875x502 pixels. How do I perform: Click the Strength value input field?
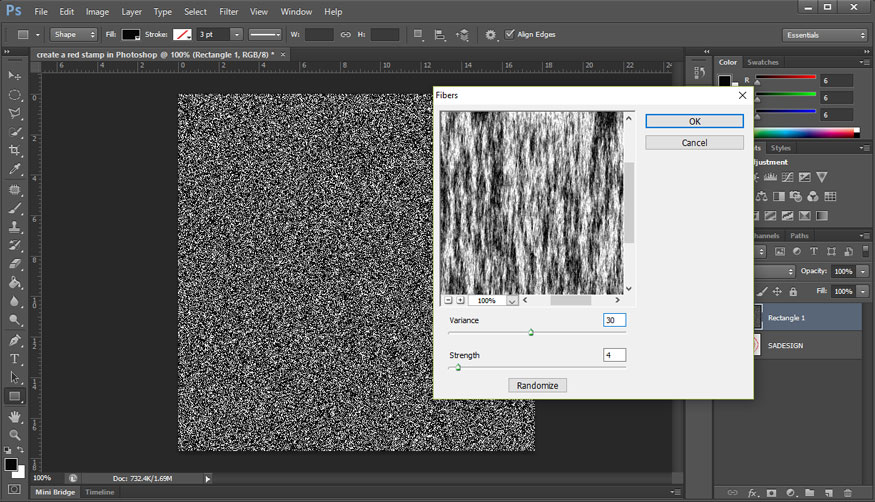(x=614, y=355)
